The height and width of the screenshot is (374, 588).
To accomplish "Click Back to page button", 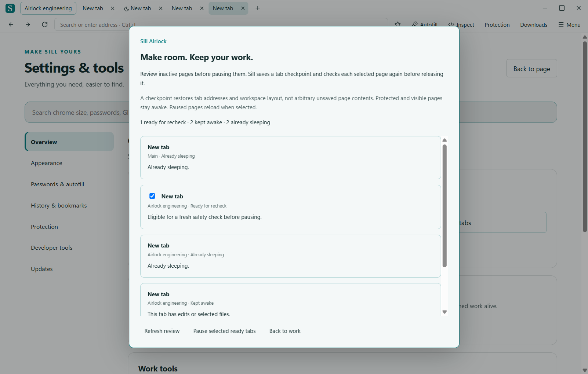I will 531,69.
